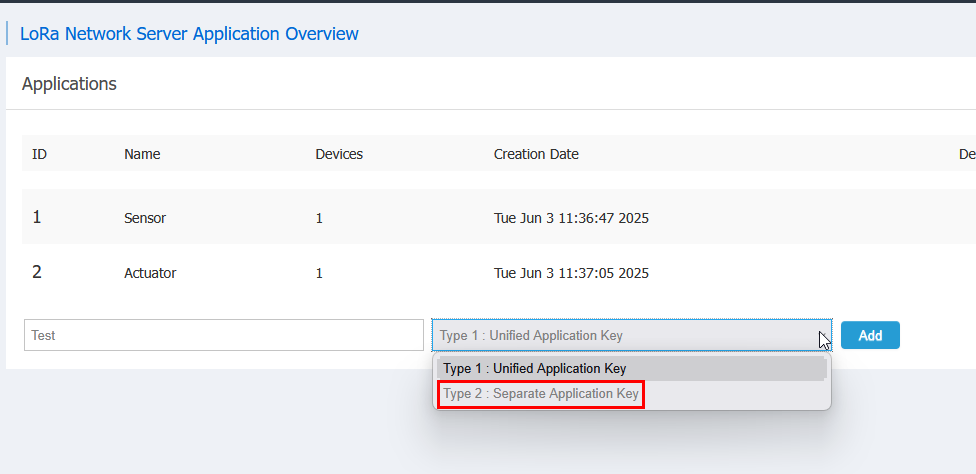Image resolution: width=976 pixels, height=474 pixels.
Task: Click the collapsed dropdown's selected Type 1 text
Action: coord(531,336)
